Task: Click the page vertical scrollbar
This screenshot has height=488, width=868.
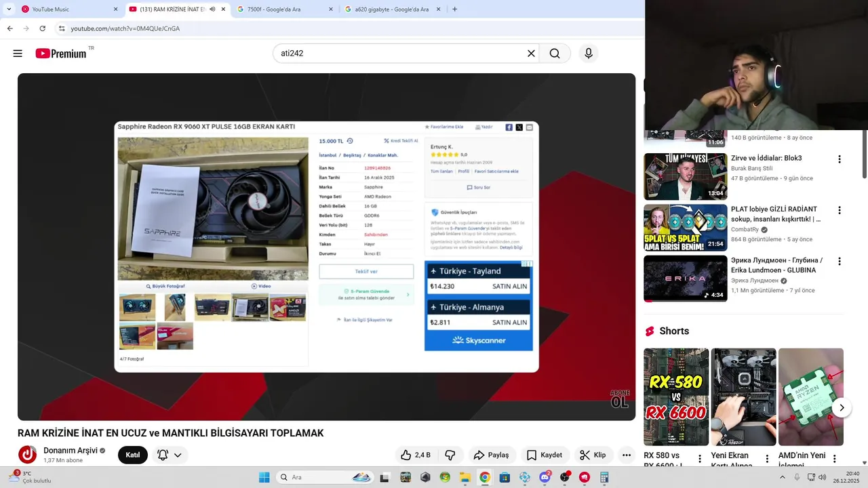Action: [x=864, y=156]
